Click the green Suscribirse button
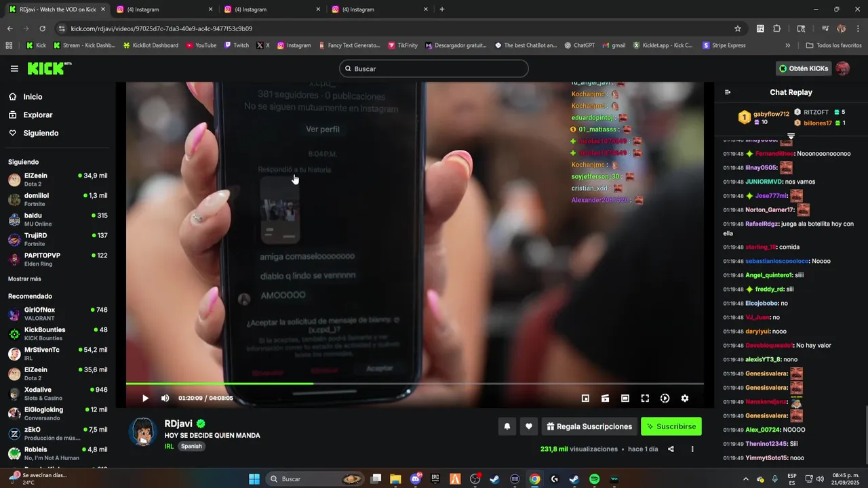868x488 pixels. click(671, 426)
